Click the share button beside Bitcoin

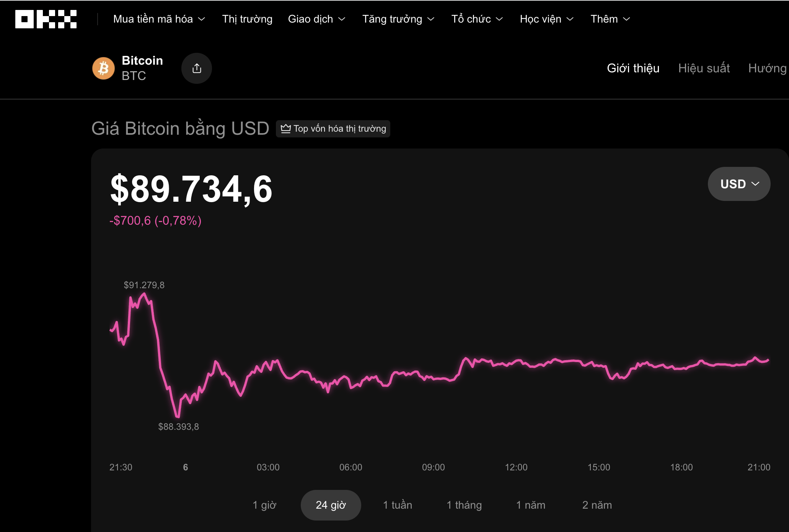pyautogui.click(x=197, y=69)
